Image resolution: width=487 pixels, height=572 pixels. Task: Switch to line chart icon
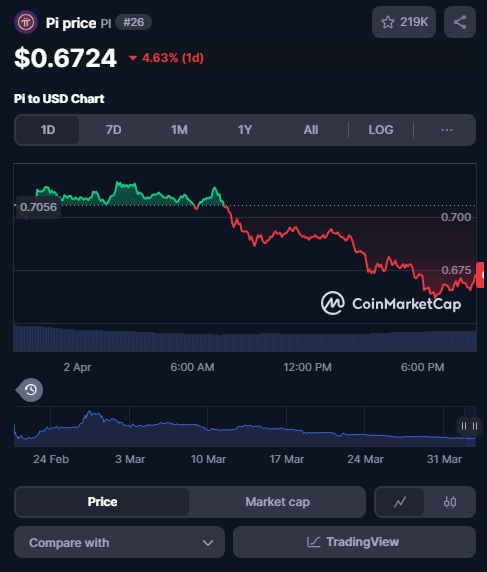coord(400,502)
